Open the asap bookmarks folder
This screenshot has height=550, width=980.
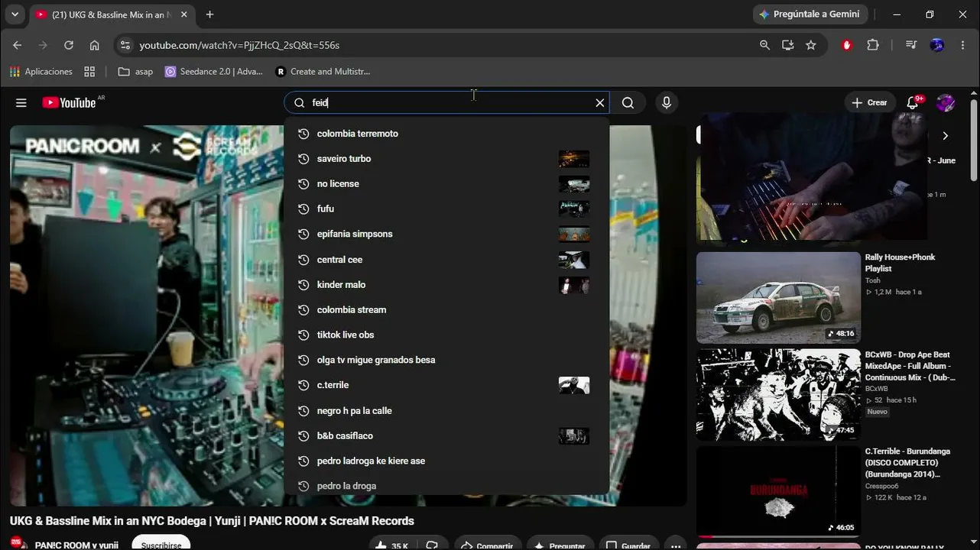(x=136, y=71)
